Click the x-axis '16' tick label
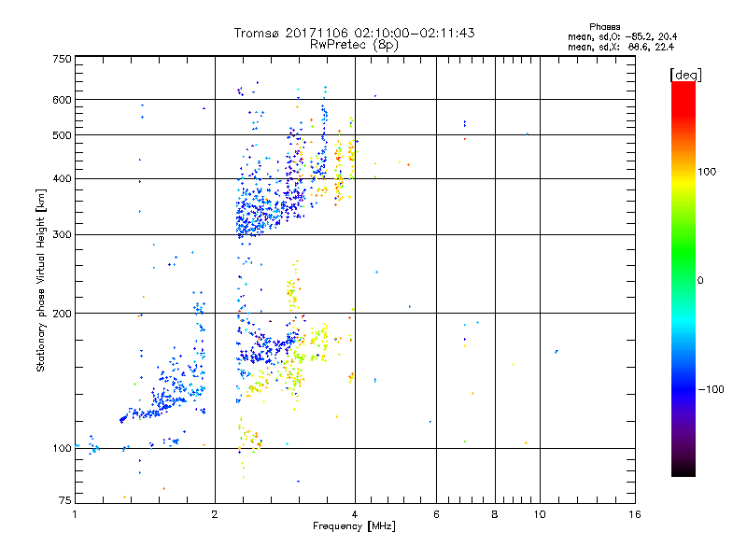The image size is (747, 560). pyautogui.click(x=635, y=514)
